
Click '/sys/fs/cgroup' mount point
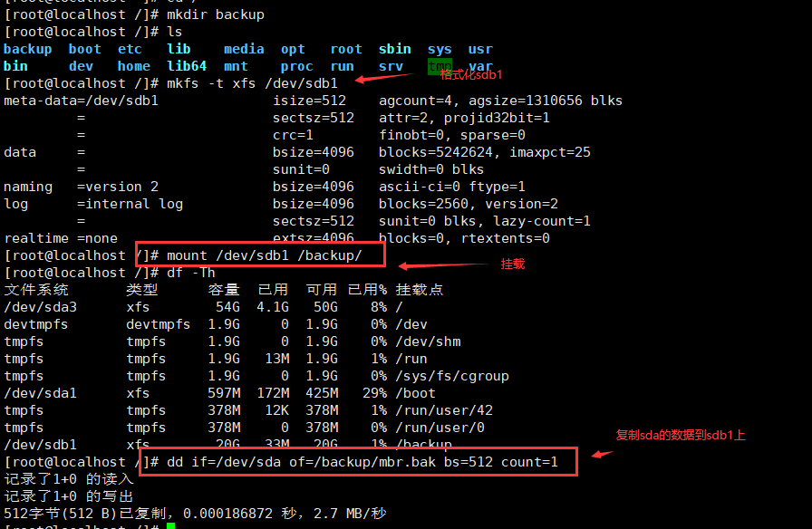(452, 376)
